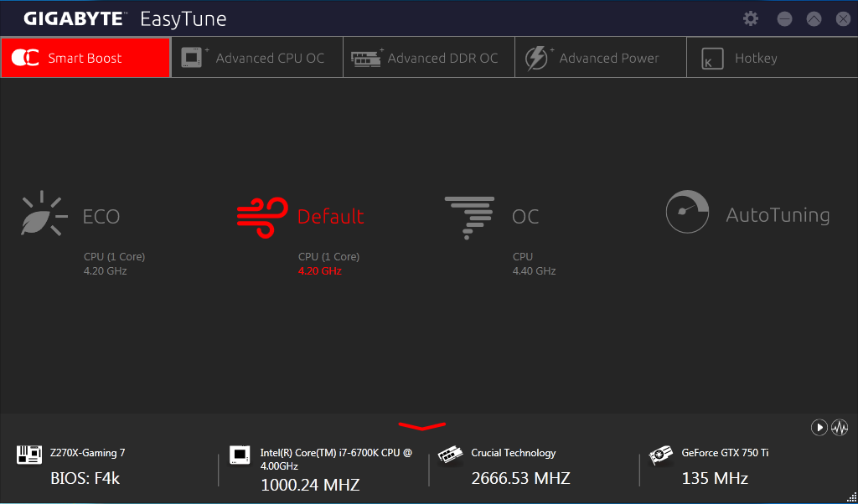Click the RAM stick icon on Advanced DDR OC tab
This screenshot has width=858, height=504.
tap(365, 59)
